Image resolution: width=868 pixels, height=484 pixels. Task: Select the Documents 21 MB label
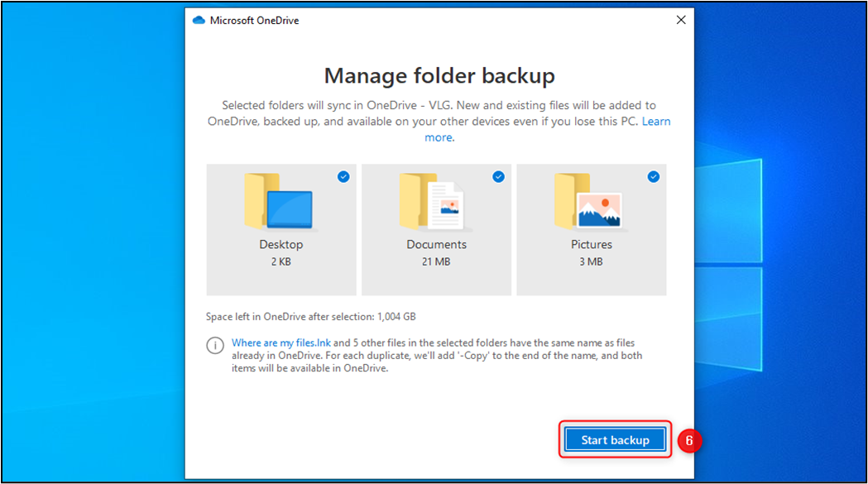(436, 252)
